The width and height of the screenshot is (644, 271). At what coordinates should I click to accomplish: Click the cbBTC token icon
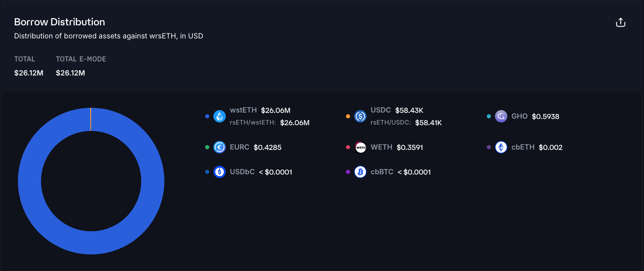(360, 172)
